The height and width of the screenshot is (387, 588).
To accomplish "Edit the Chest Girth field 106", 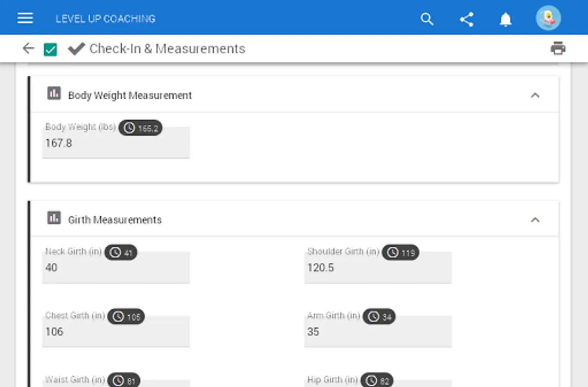I will (x=116, y=331).
